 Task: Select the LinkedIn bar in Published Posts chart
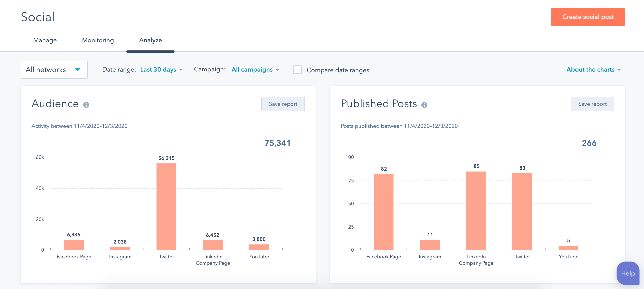pos(476,210)
